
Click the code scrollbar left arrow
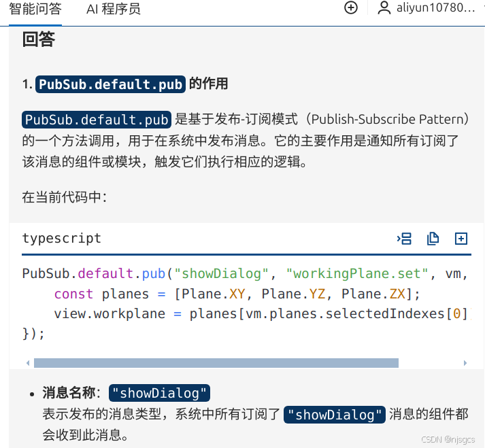[28, 363]
